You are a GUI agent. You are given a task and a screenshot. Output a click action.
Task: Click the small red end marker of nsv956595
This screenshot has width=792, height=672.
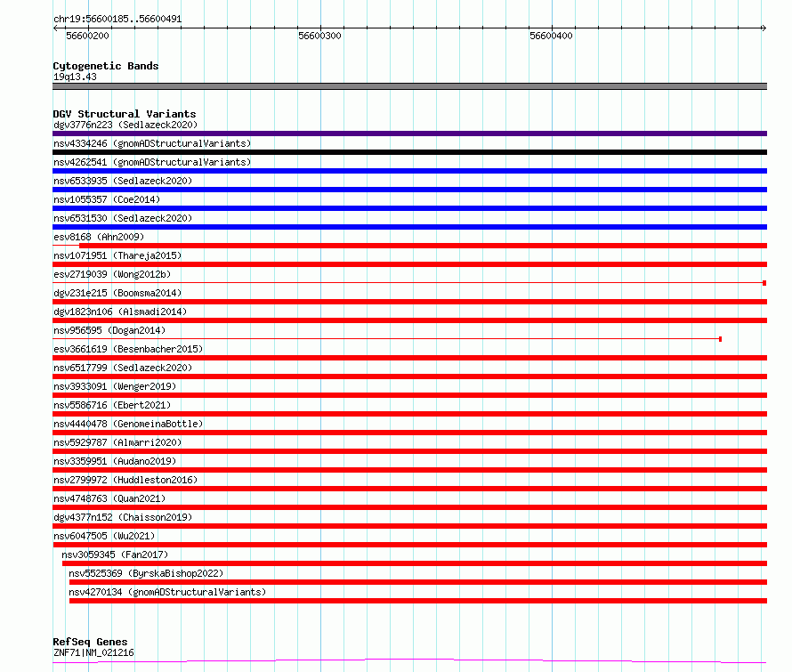click(x=720, y=339)
